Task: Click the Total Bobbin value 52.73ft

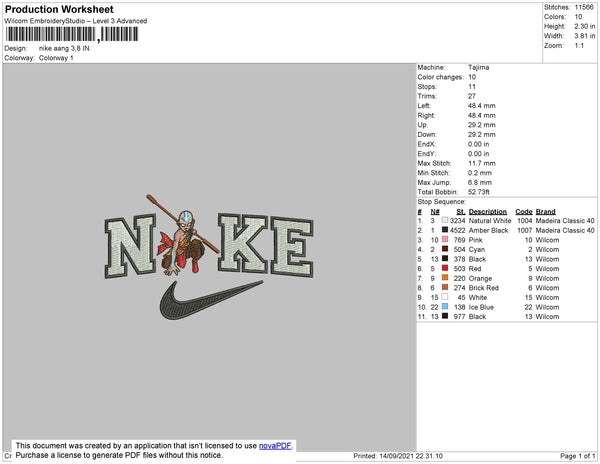Action: click(479, 192)
